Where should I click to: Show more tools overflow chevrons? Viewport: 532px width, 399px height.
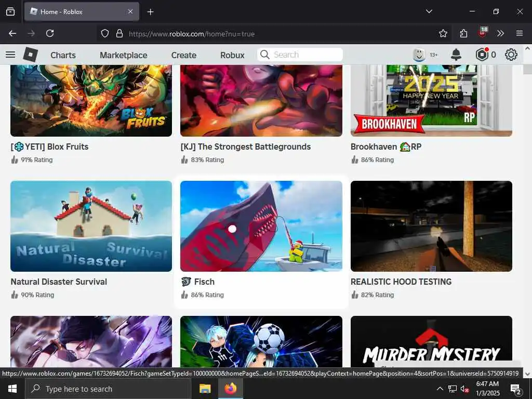click(500, 33)
